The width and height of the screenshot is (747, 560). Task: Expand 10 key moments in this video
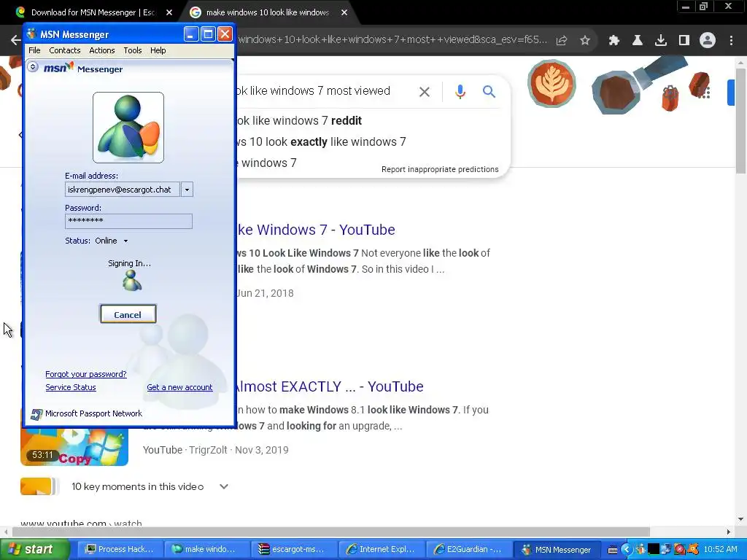[x=223, y=486]
